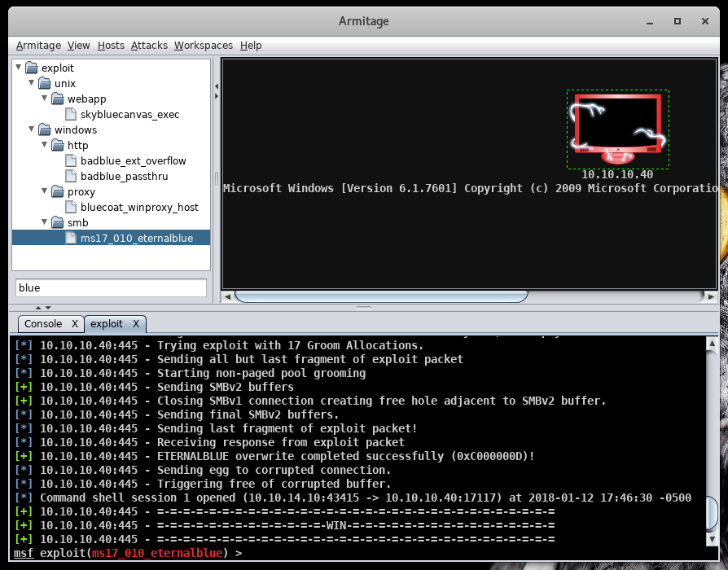Click the ms17_010_eternalblue module file icon
Viewport: 728px width, 570px height.
click(x=71, y=238)
